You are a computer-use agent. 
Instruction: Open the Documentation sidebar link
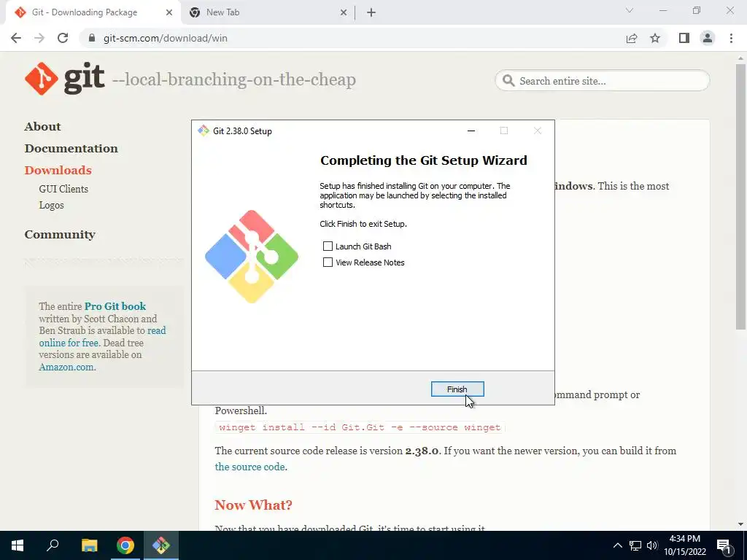pos(71,149)
